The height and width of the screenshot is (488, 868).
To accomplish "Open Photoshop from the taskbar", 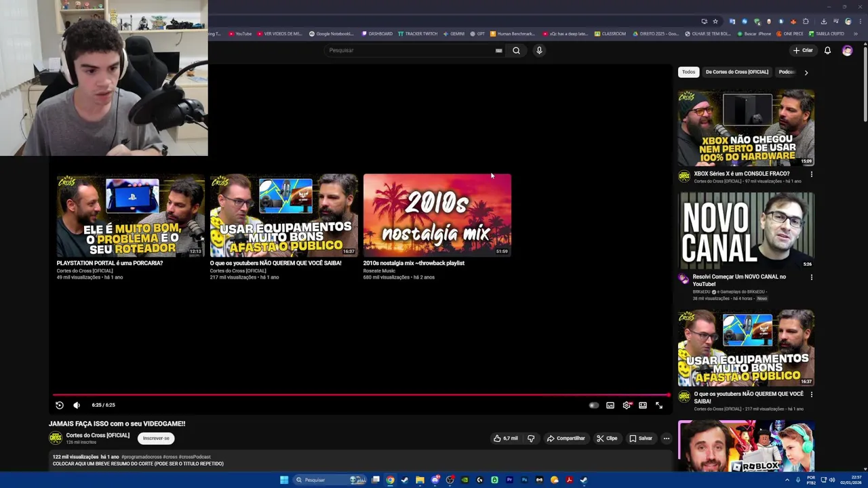I will tap(524, 480).
